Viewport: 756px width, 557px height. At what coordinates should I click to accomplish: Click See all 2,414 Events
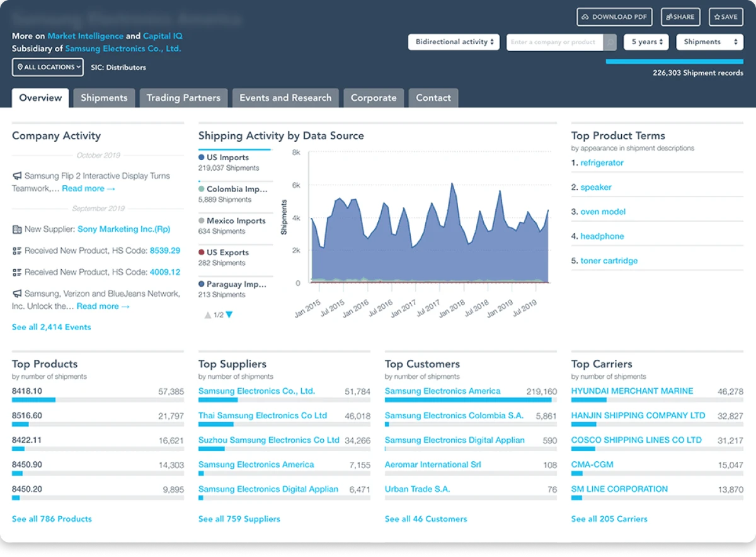(51, 327)
